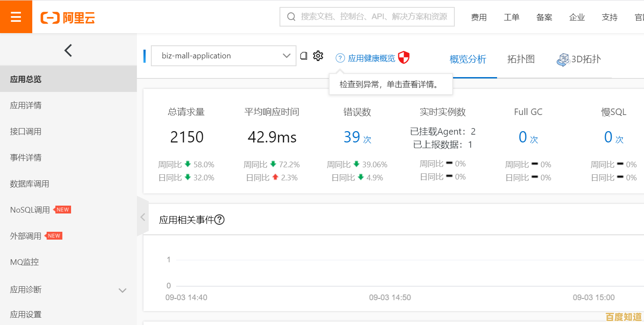This screenshot has width=644, height=325.
Task: Click the 工单 top menu entry
Action: pos(511,17)
